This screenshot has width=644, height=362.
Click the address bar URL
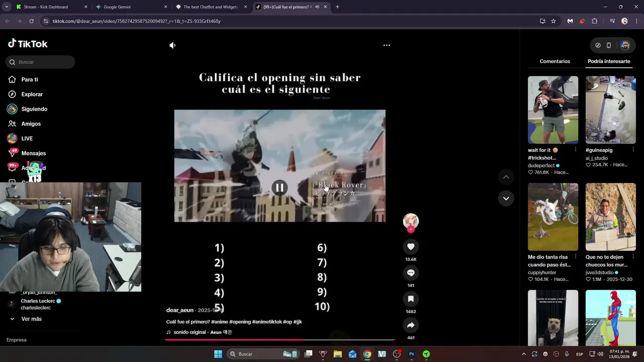(137, 21)
